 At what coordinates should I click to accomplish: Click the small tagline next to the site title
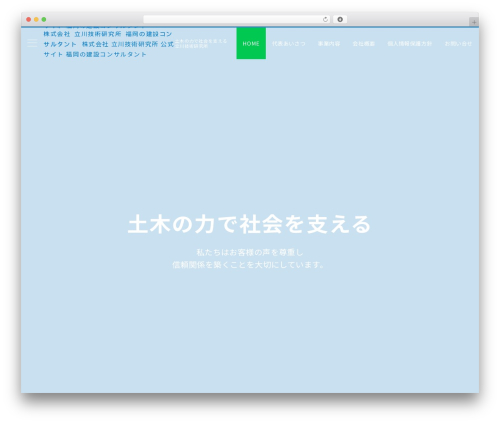(201, 43)
